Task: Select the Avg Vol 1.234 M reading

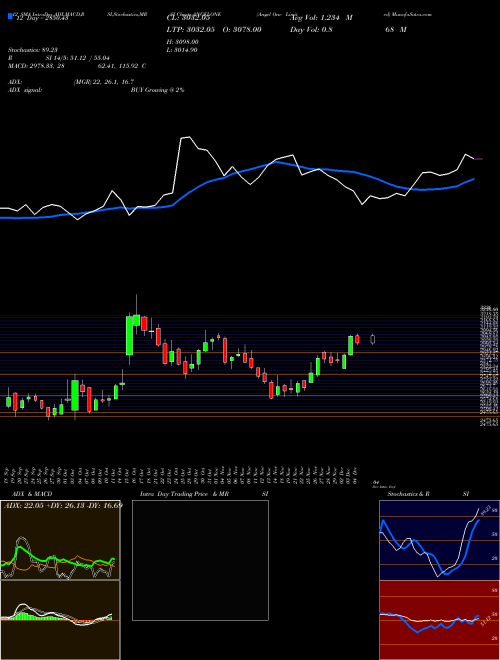Action: 322,18
